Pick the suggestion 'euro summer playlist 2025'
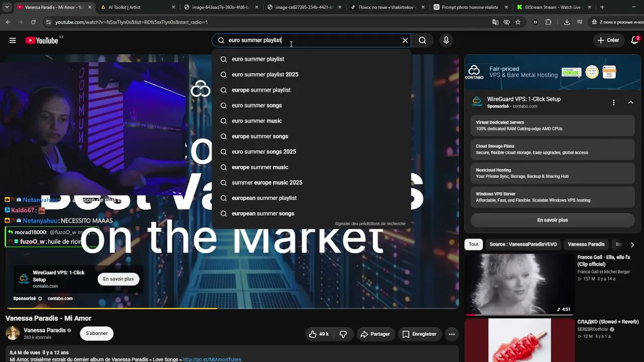The height and width of the screenshot is (362, 644). click(x=311, y=74)
